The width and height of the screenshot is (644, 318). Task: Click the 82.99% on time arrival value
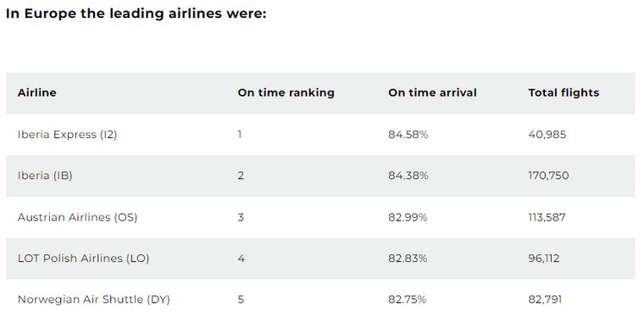(408, 217)
